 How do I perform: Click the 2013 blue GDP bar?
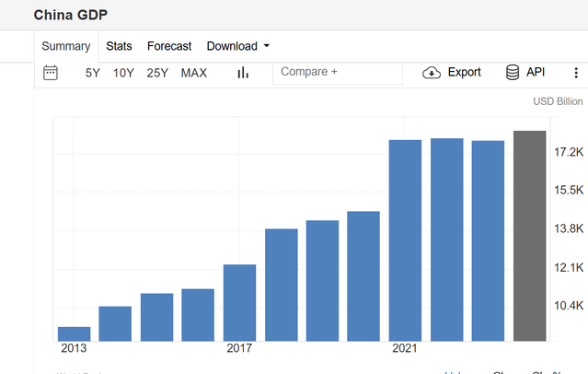[x=74, y=333]
